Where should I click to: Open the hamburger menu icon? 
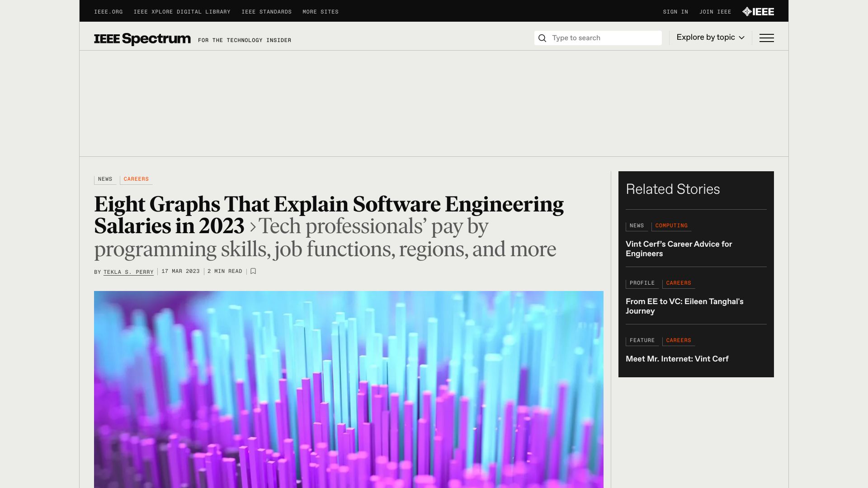pos(766,38)
